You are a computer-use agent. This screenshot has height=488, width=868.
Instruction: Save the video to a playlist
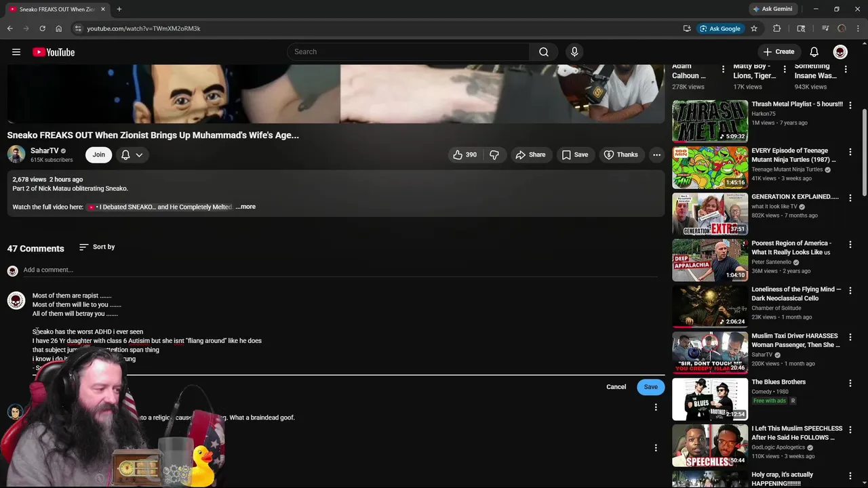(575, 155)
